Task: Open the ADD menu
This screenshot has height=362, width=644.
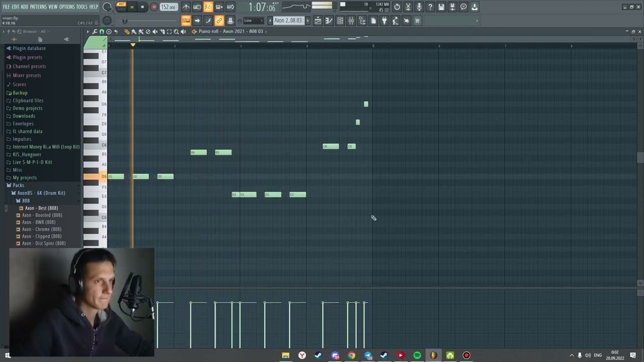Action: (24, 7)
